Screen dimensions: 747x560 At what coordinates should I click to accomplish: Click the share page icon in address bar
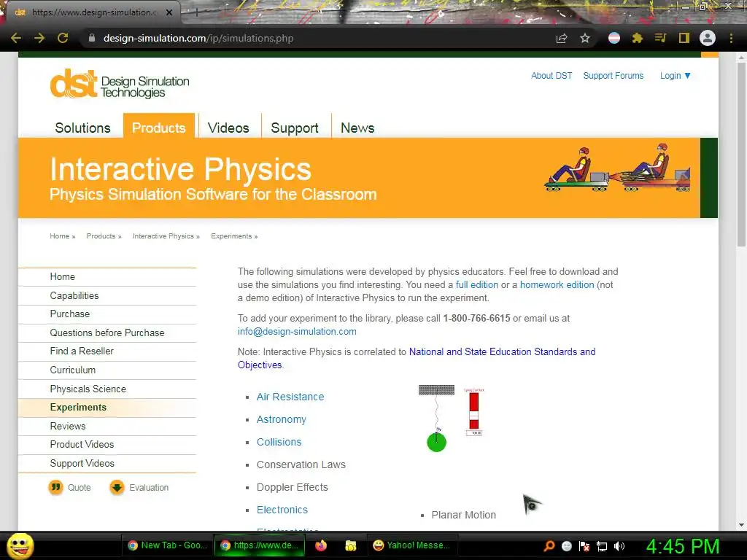562,38
